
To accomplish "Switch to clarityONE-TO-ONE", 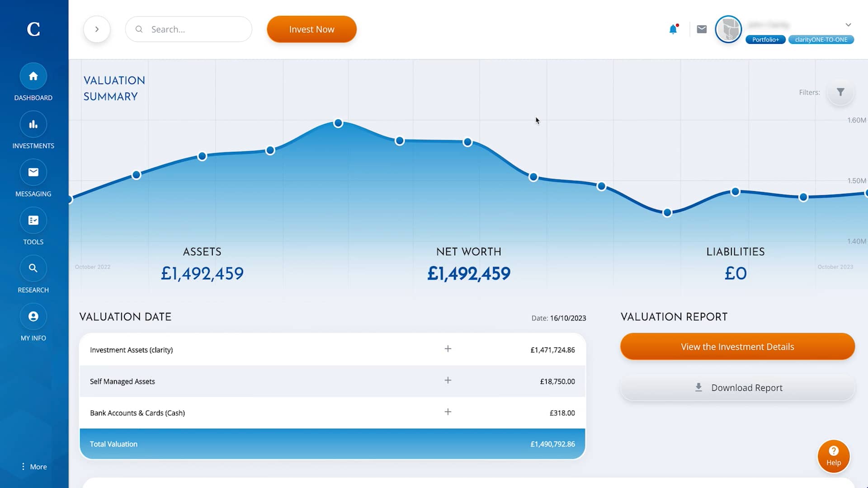I will click(x=821, y=40).
